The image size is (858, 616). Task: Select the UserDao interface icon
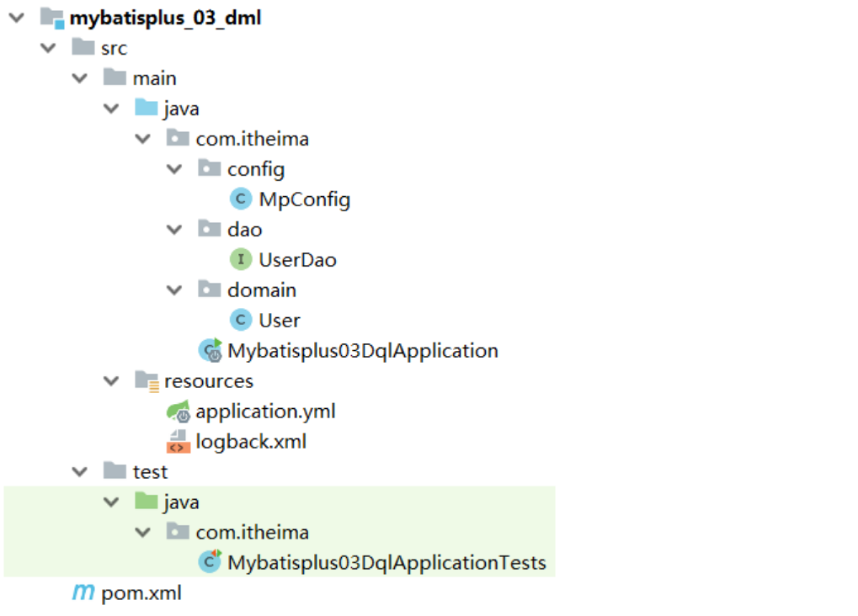[241, 259]
